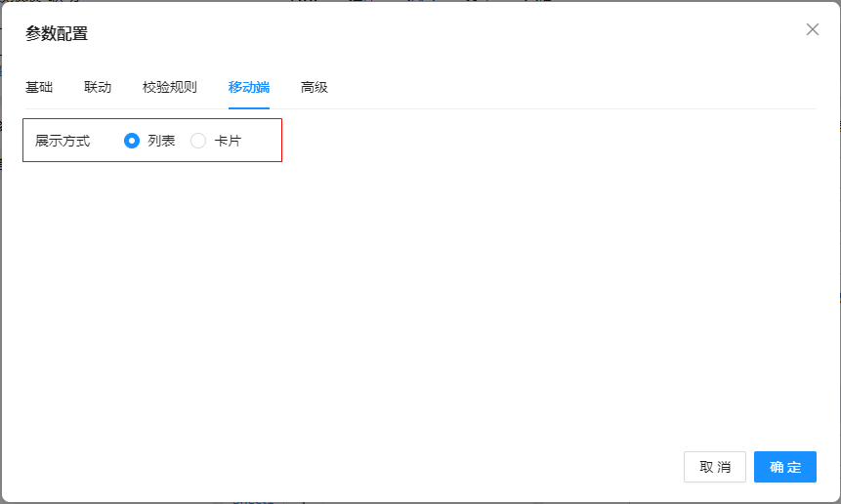This screenshot has height=504, width=841.
Task: Click the tab bar space right of 高级
Action: click(x=567, y=87)
